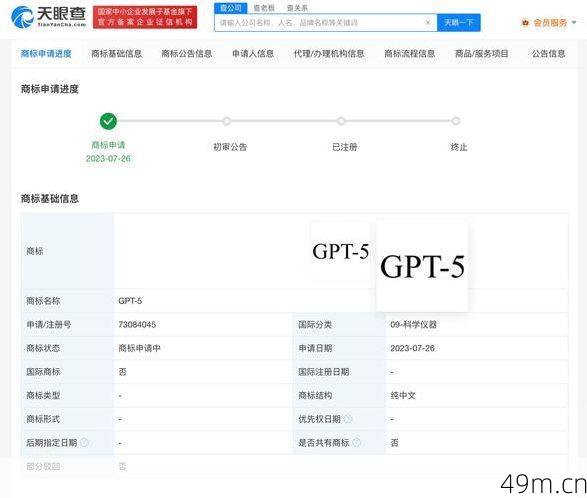Viewport: 587px width, 498px height.
Task: Click the 商标类型 field label
Action: point(43,395)
